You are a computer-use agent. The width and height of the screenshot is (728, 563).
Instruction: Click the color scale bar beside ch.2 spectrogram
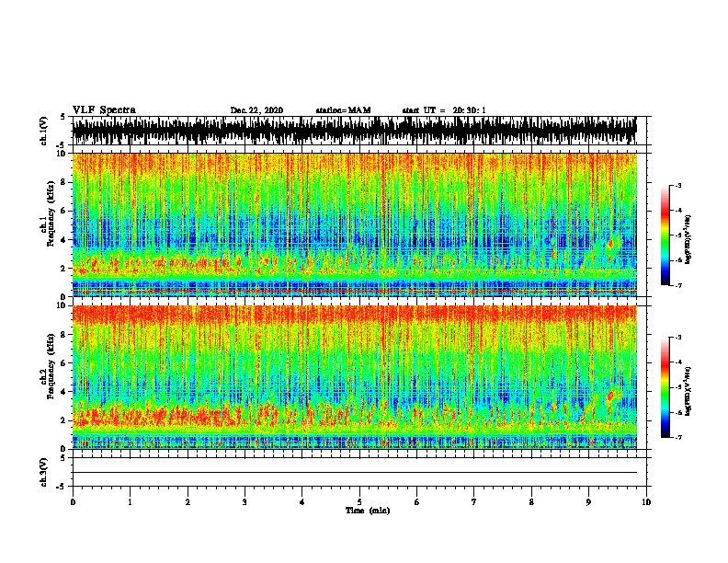point(665,387)
